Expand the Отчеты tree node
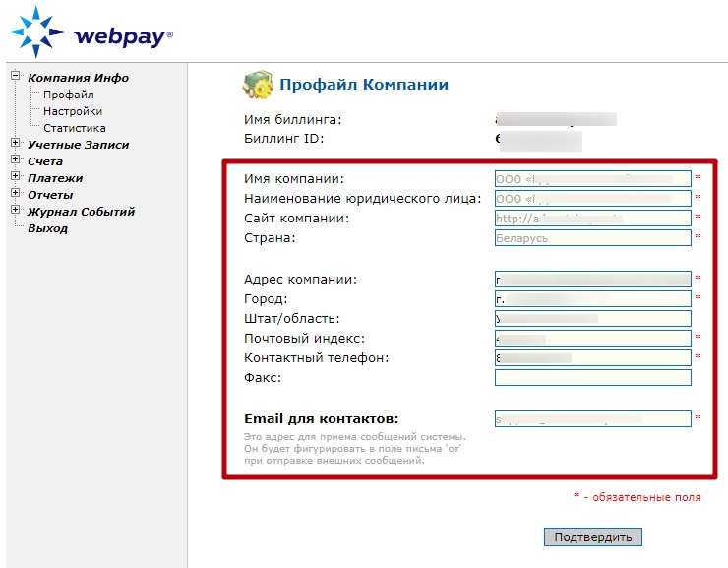Image resolution: width=728 pixels, height=568 pixels. [16, 192]
